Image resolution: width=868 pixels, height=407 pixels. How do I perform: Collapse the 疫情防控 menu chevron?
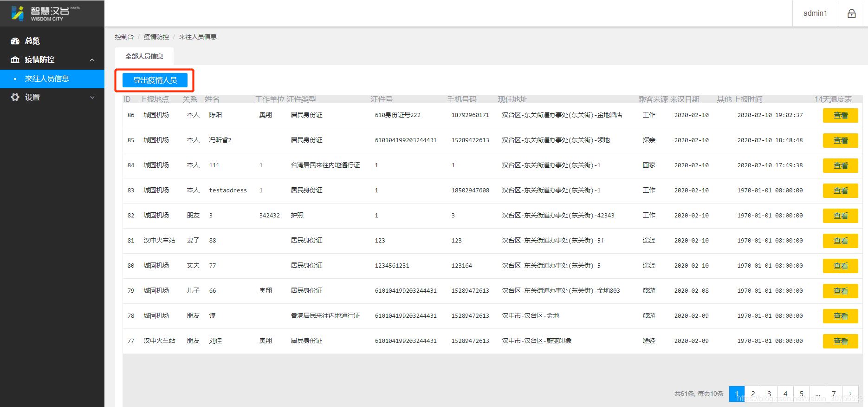tap(92, 60)
